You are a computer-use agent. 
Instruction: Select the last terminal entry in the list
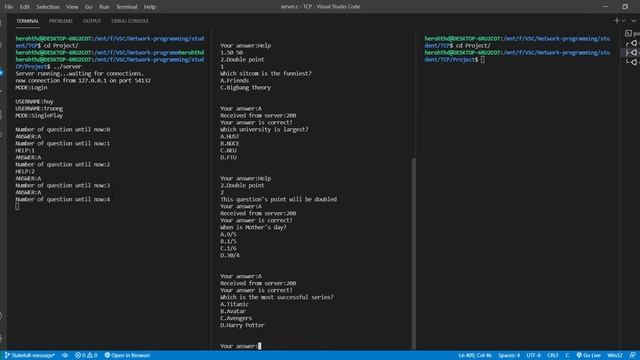coord(632,62)
